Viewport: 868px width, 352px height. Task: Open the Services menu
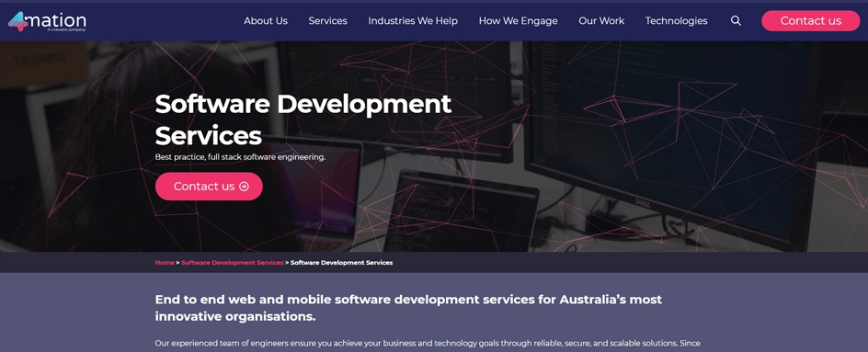[327, 21]
